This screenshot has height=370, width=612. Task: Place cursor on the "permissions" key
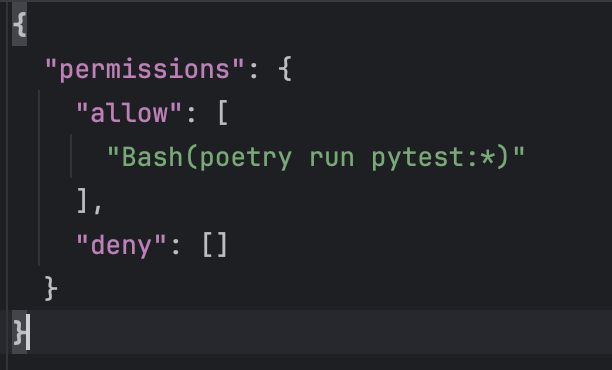tap(144, 69)
